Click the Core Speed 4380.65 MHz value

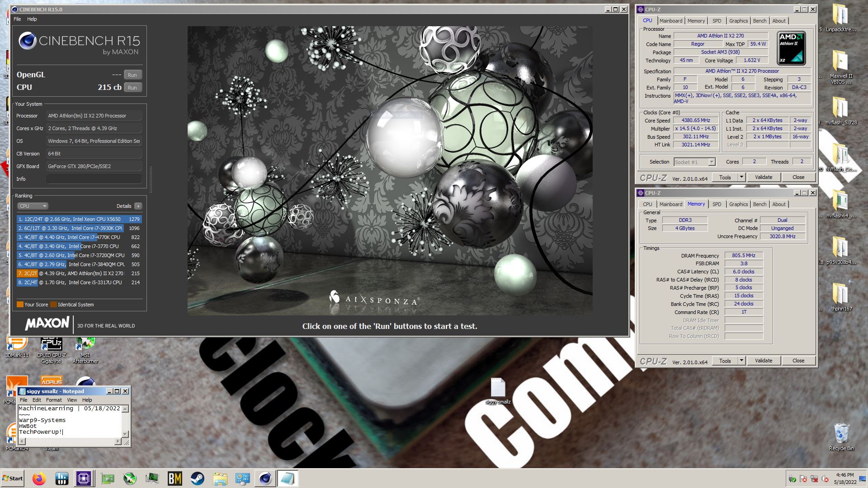(696, 121)
